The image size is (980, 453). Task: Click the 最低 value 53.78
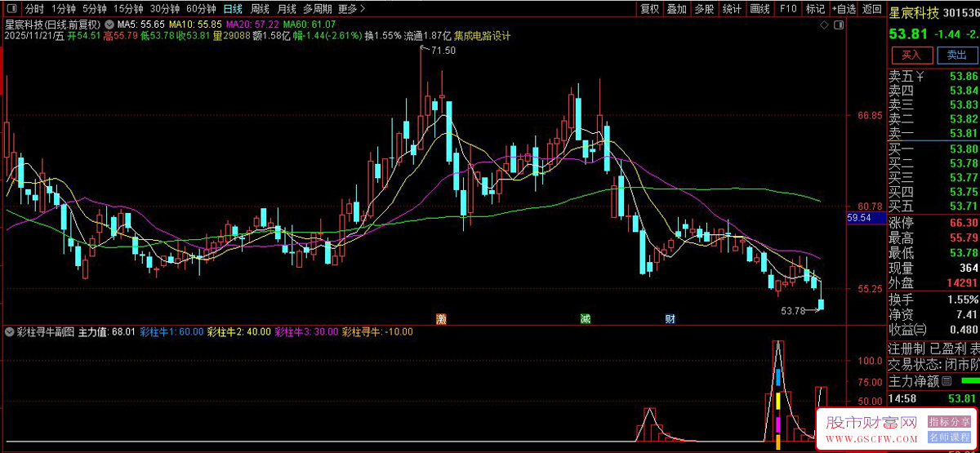964,253
